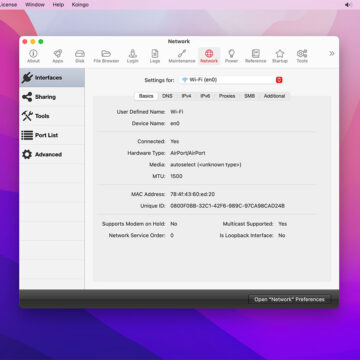The image size is (360, 360).
Task: Switch to the Basics tab
Action: pyautogui.click(x=146, y=96)
